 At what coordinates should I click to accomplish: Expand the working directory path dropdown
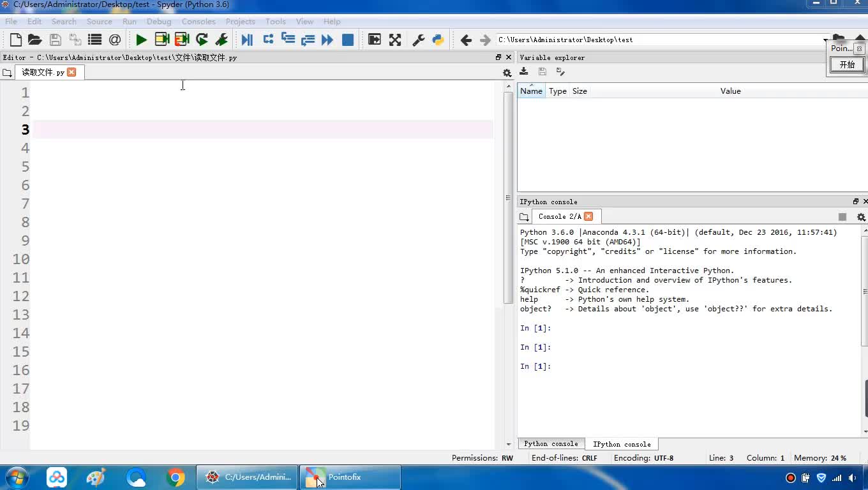[825, 40]
